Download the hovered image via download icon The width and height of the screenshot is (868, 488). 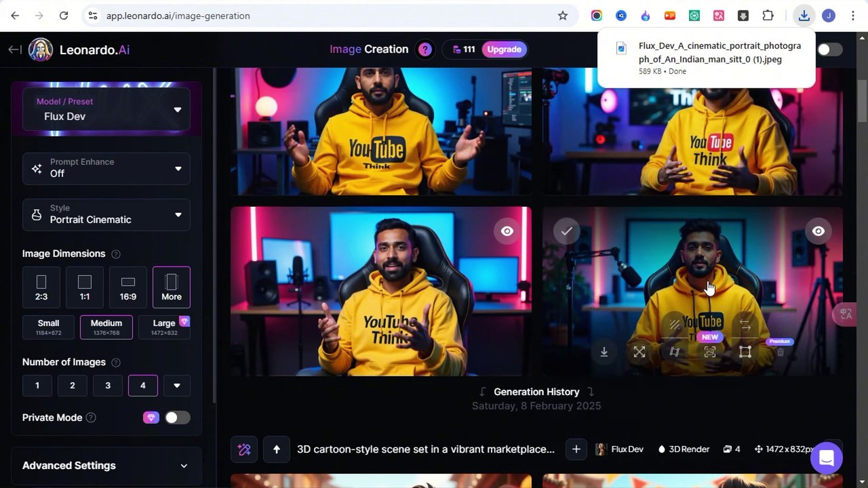(604, 352)
